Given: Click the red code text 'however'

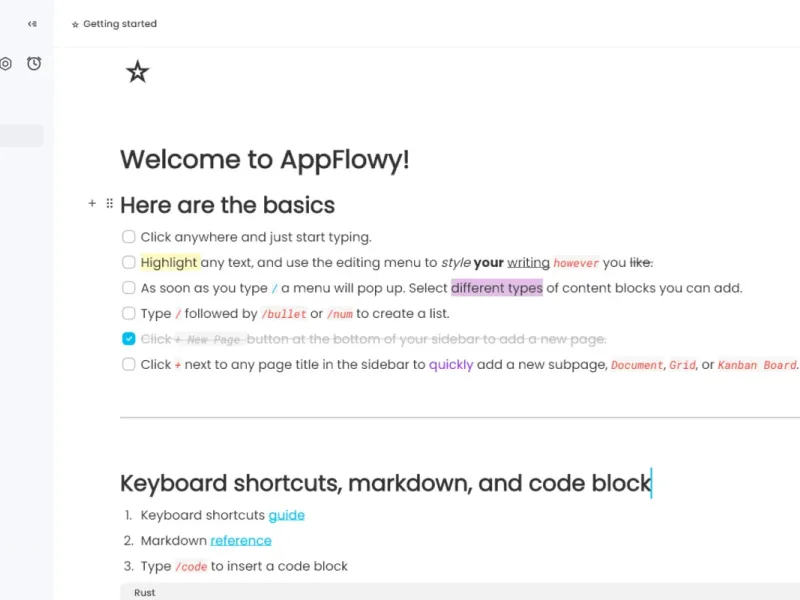Looking at the screenshot, I should [576, 263].
